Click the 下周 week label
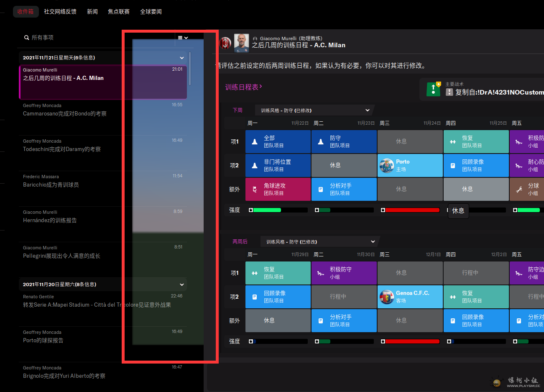Viewport: 544px width, 392px height. [x=238, y=110]
